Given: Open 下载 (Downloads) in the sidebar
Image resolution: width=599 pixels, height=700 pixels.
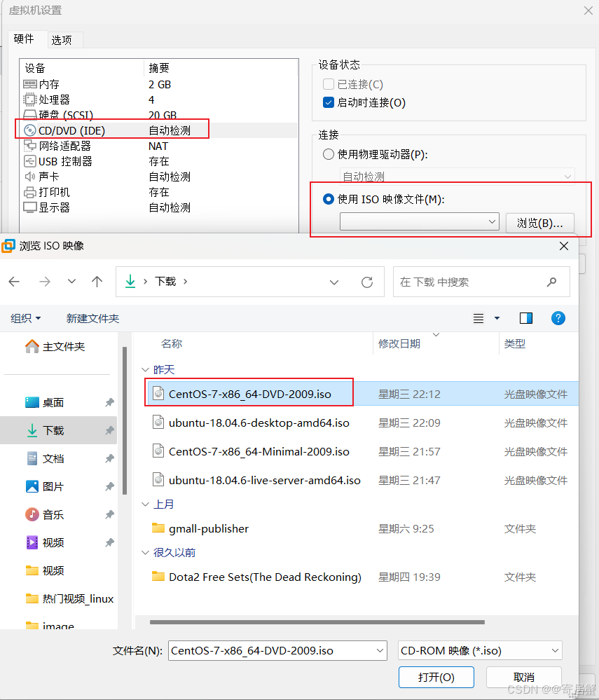Looking at the screenshot, I should [58, 430].
